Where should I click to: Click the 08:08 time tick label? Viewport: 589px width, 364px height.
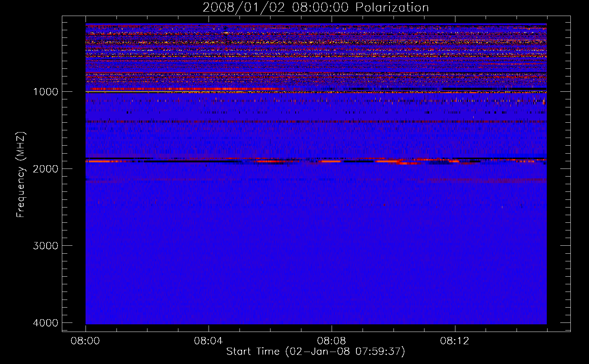331,341
